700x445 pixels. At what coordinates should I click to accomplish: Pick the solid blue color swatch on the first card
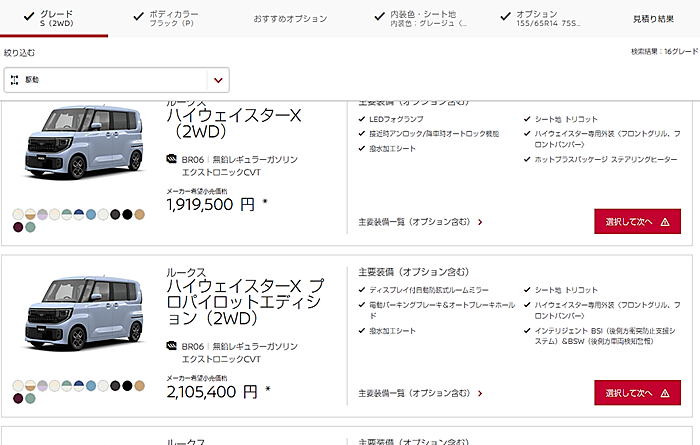tap(91, 214)
